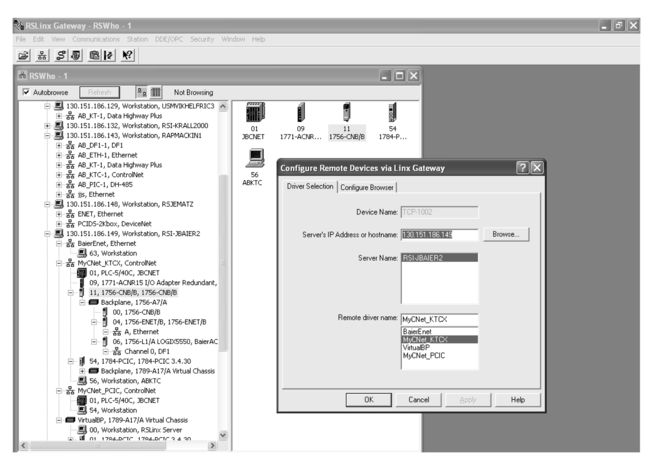Open the File menu

point(21,39)
